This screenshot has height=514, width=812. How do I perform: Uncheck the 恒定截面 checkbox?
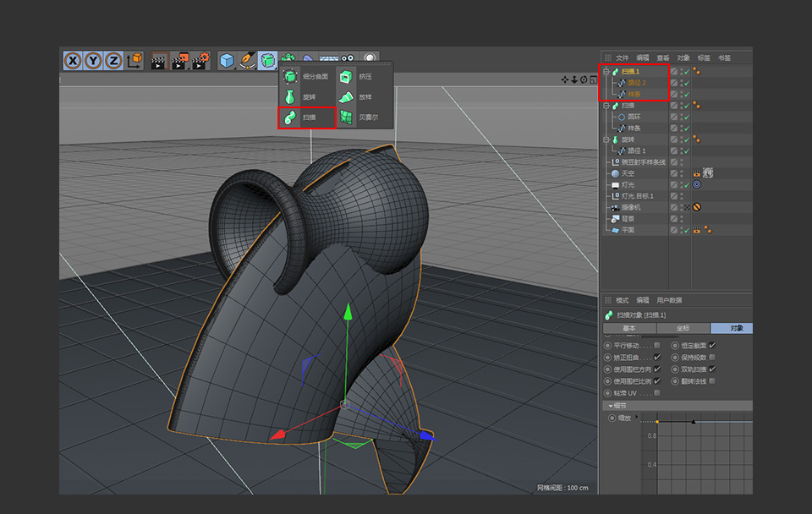(712, 345)
